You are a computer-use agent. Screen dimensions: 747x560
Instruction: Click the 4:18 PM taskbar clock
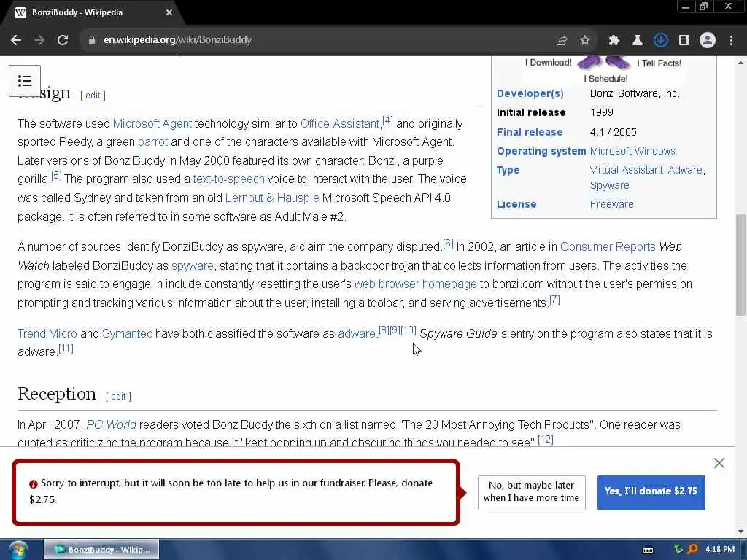(x=720, y=550)
